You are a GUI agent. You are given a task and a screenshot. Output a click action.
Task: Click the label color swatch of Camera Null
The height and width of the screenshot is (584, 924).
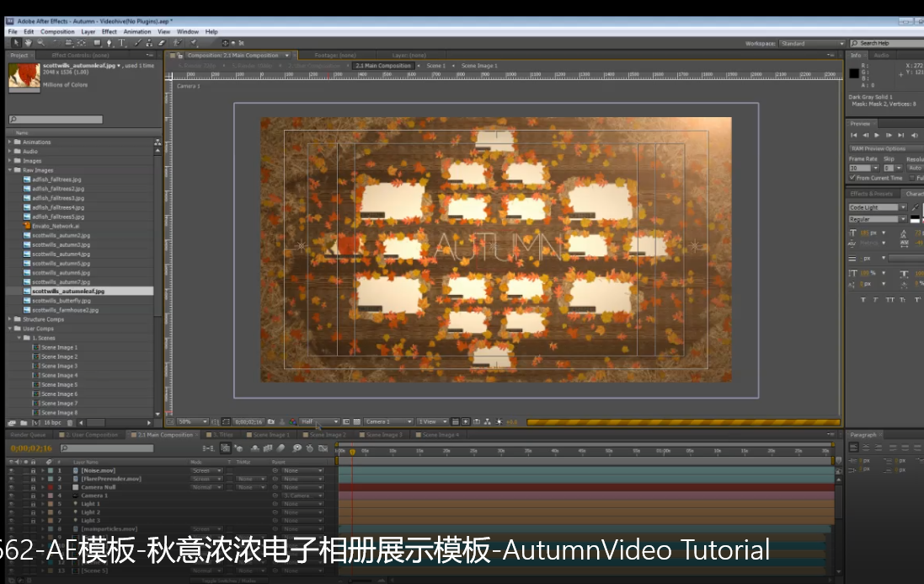pos(51,487)
